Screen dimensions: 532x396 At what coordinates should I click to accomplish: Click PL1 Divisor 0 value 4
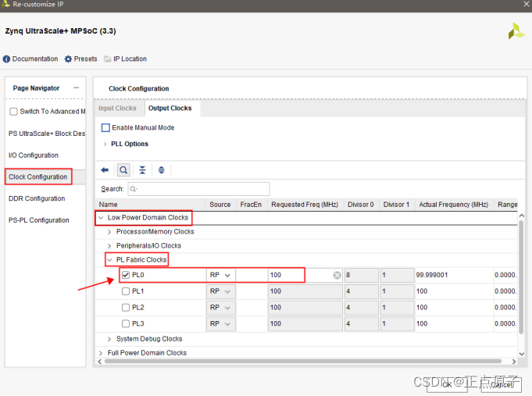tap(362, 291)
